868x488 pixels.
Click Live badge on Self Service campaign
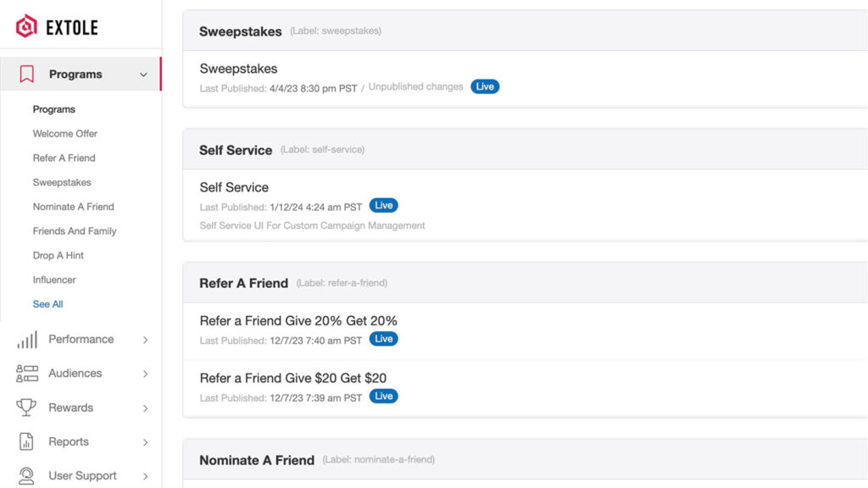click(384, 206)
